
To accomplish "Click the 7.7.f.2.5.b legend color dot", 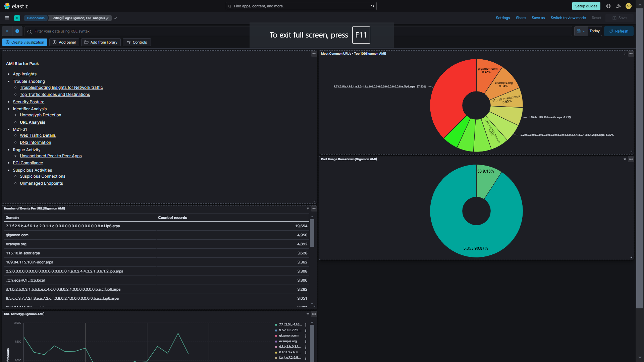I will [276, 324].
